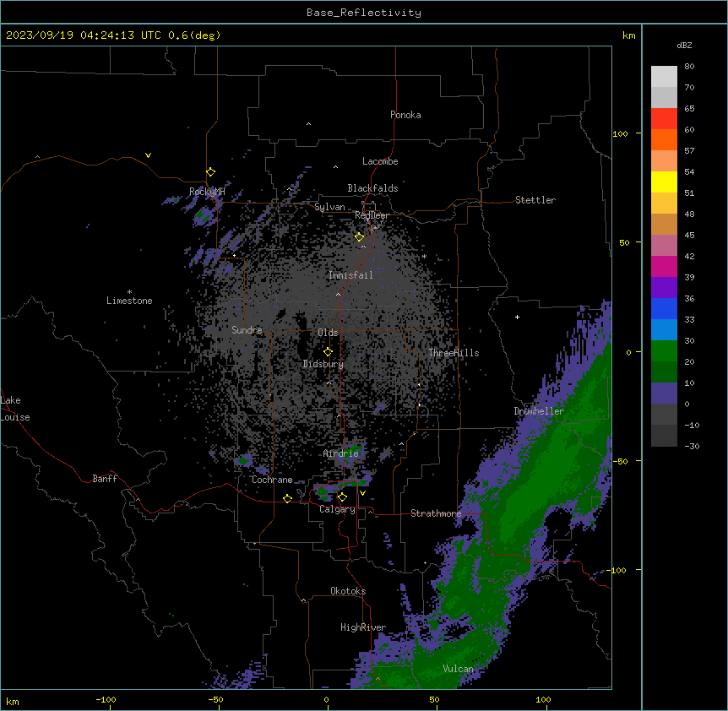The image size is (728, 711).
Task: Pick the yellow 51-54 dBZ legend swatch
Action: coord(664,182)
